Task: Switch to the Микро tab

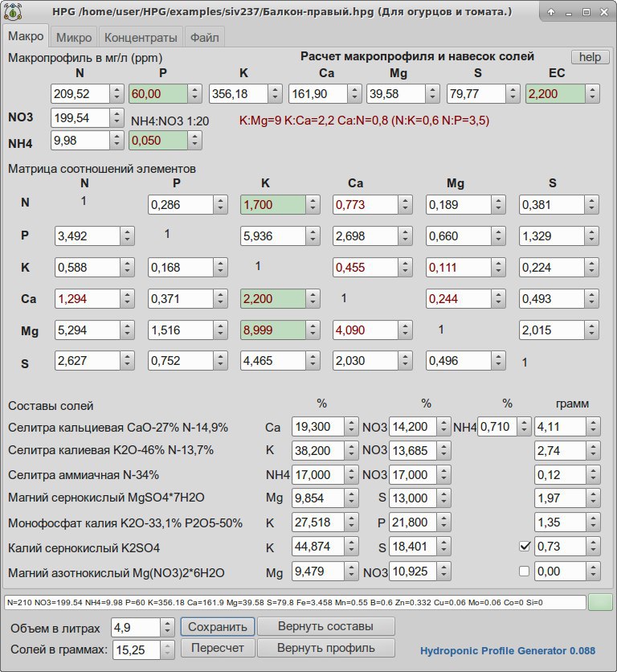Action: [x=74, y=37]
